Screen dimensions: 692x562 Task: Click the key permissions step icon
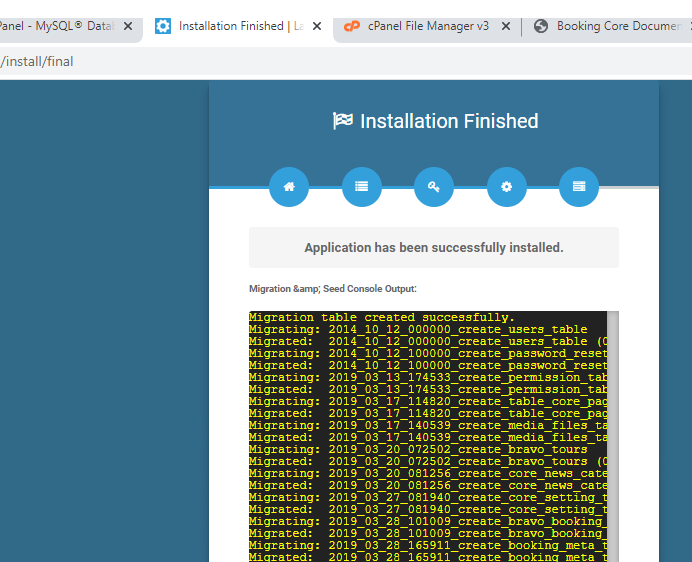(434, 187)
